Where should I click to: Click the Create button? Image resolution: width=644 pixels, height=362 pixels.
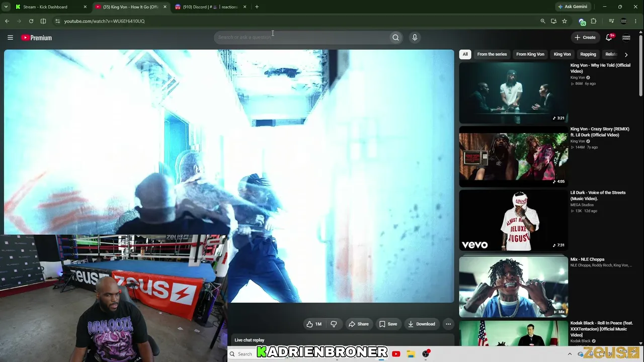tap(585, 38)
